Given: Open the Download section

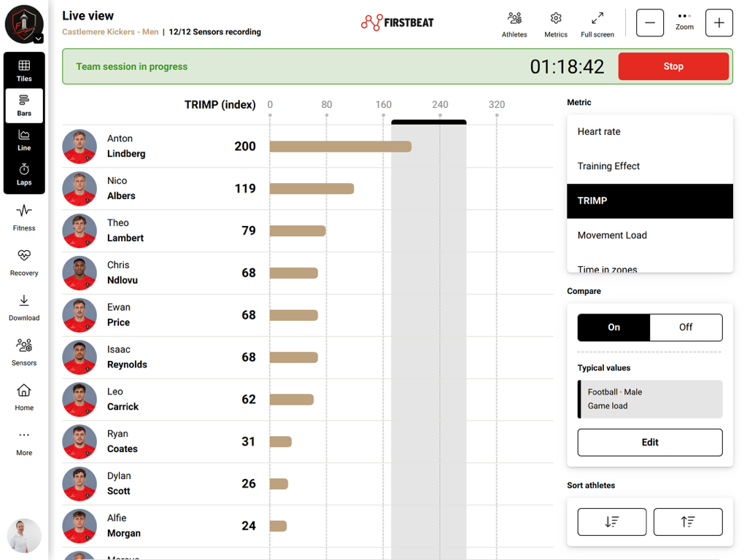Looking at the screenshot, I should (24, 308).
